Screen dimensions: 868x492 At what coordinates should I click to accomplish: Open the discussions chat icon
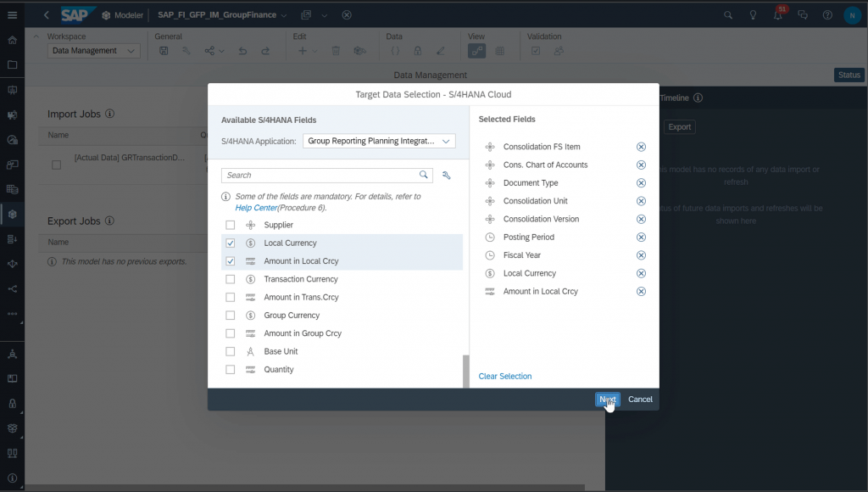[803, 15]
